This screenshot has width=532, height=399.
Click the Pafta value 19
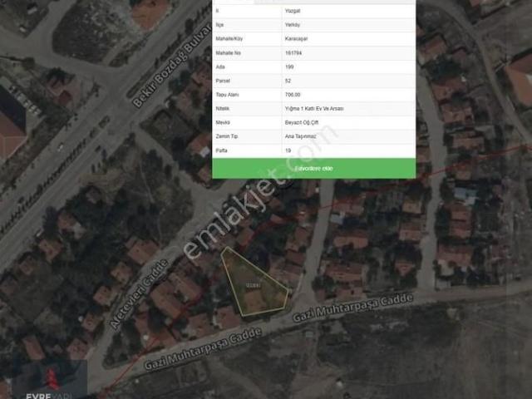[288, 150]
